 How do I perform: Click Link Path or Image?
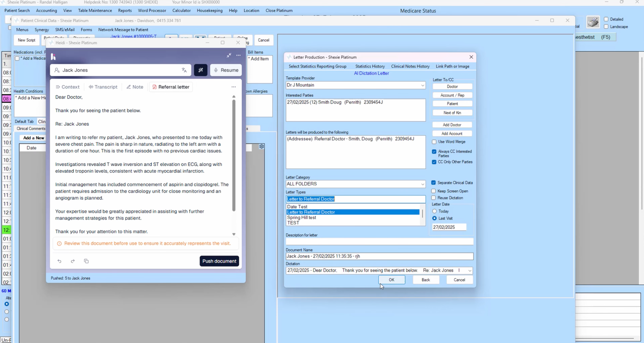coord(453,66)
